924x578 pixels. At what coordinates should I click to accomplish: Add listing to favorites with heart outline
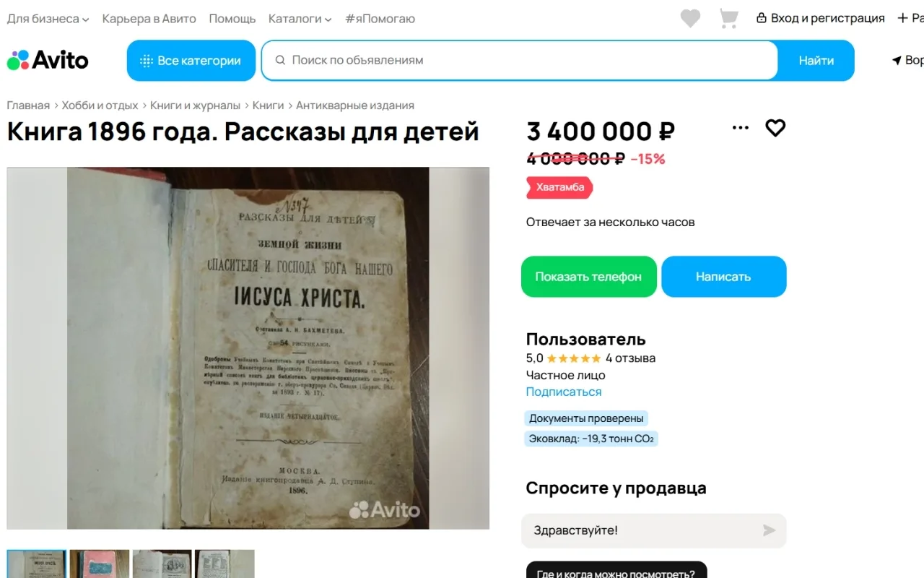point(775,128)
